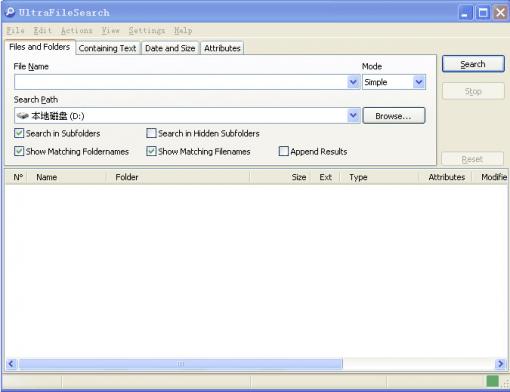Viewport: 510px width, 392px height.
Task: Open the Help menu
Action: [183, 31]
